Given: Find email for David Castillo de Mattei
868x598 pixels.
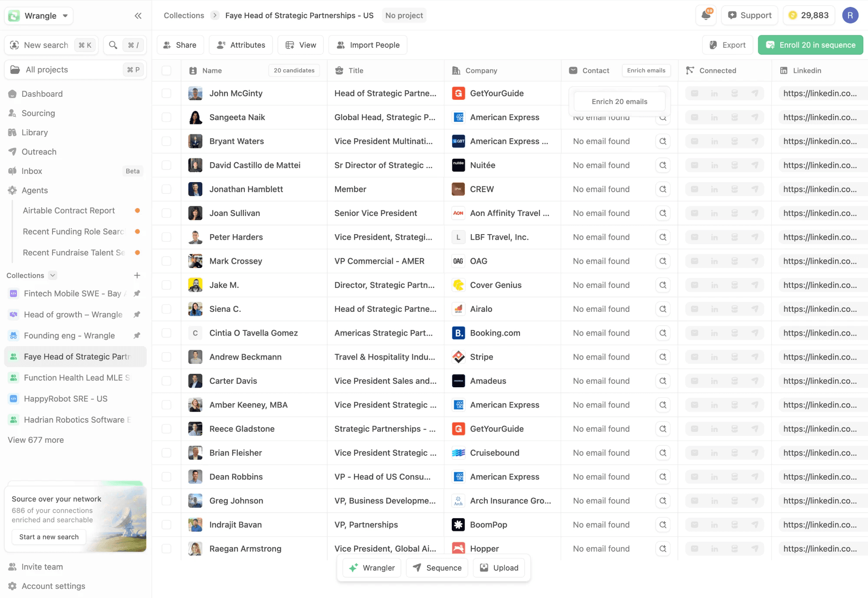Looking at the screenshot, I should [663, 165].
